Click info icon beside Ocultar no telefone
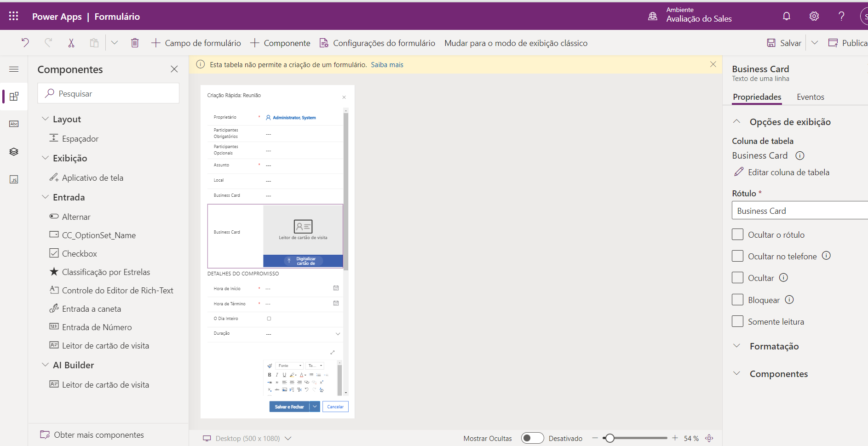The image size is (868, 446). click(x=826, y=256)
